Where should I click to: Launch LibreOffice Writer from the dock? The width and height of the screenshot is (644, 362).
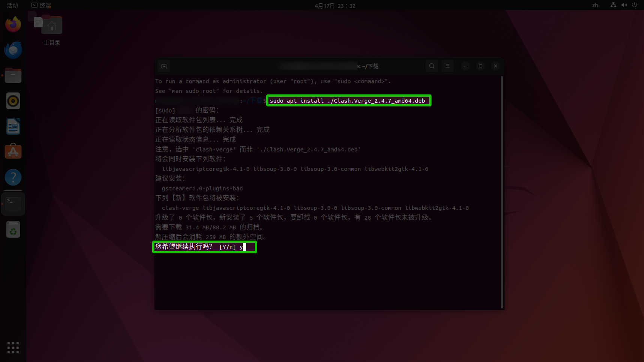(13, 126)
